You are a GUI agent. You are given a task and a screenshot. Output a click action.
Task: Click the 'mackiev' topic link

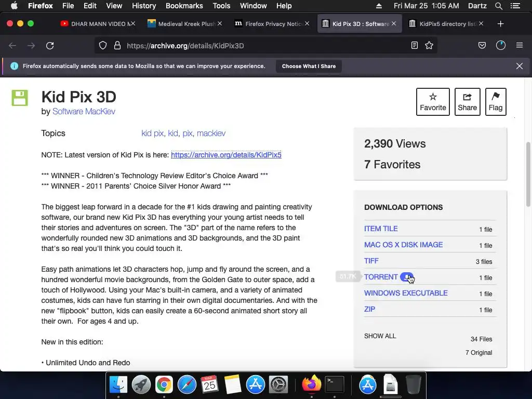[211, 133]
